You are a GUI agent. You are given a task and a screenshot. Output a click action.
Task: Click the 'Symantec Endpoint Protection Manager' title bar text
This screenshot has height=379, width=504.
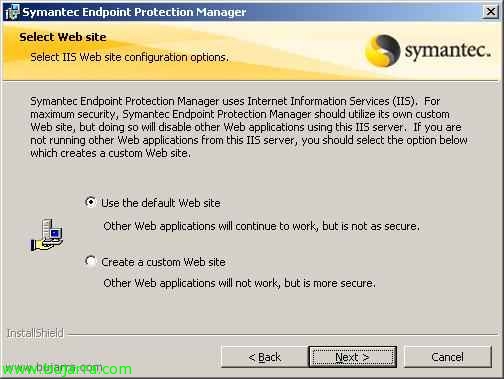tap(134, 12)
